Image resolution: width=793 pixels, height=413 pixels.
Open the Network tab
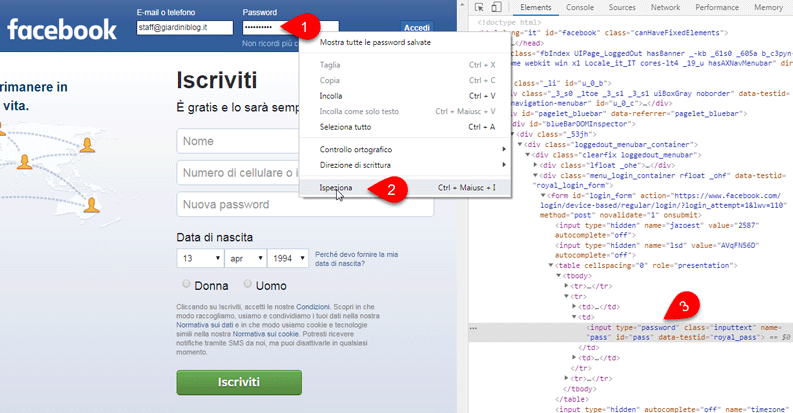point(666,7)
